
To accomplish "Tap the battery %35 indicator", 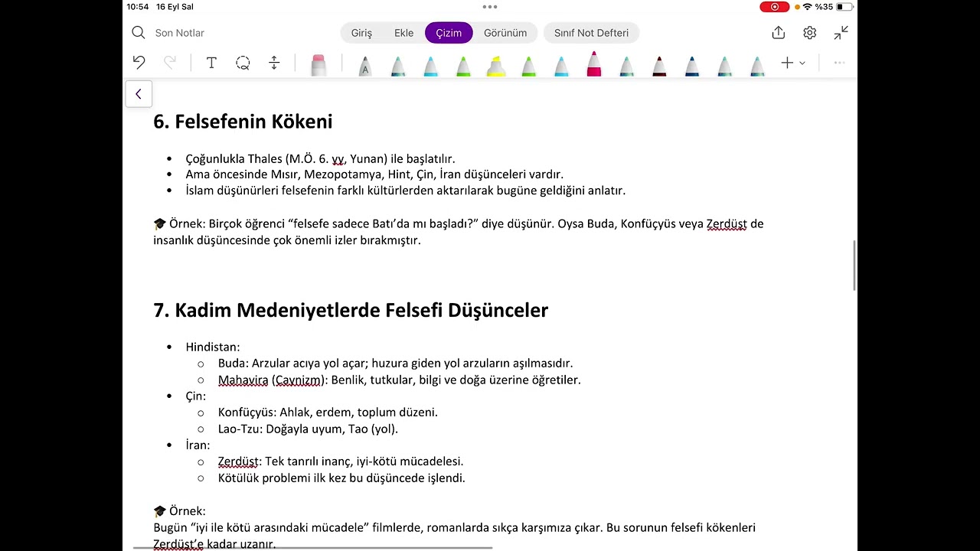I will coord(834,7).
